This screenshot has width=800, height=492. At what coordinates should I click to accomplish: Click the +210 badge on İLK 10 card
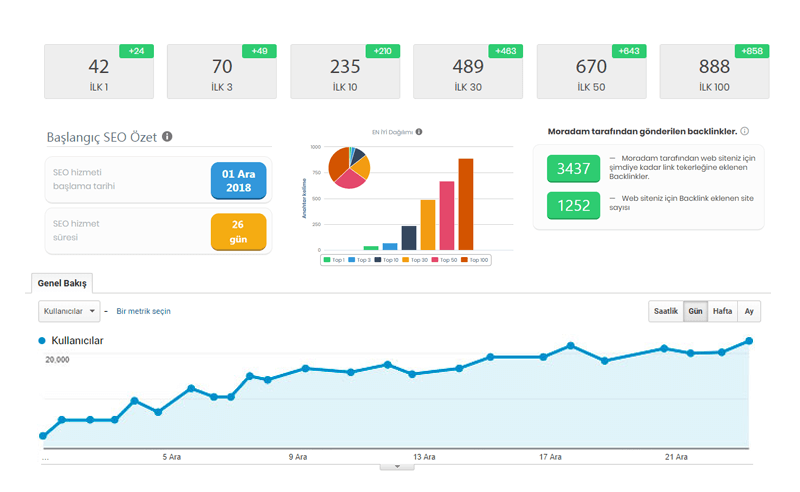[382, 51]
